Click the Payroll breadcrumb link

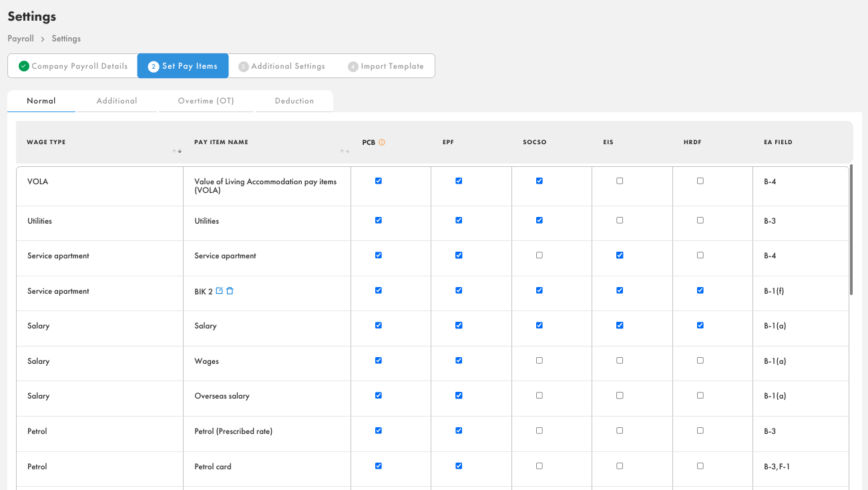(x=21, y=39)
